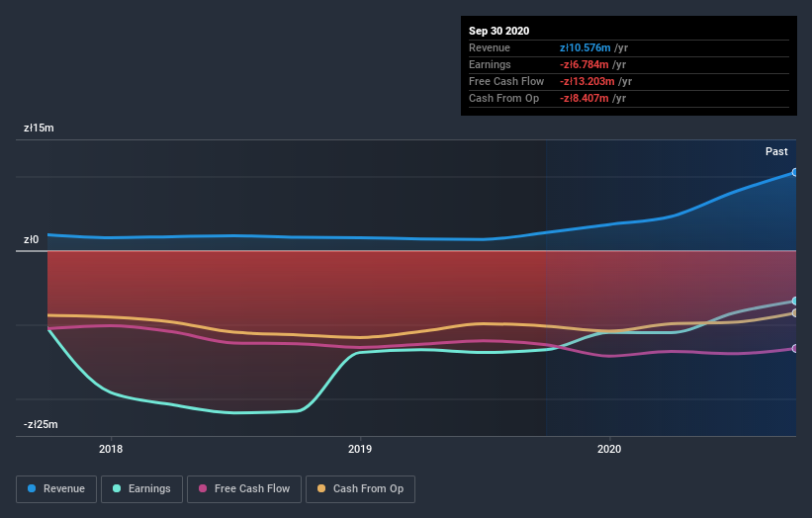Click the -zł8.407m cash from op value

tap(585, 98)
